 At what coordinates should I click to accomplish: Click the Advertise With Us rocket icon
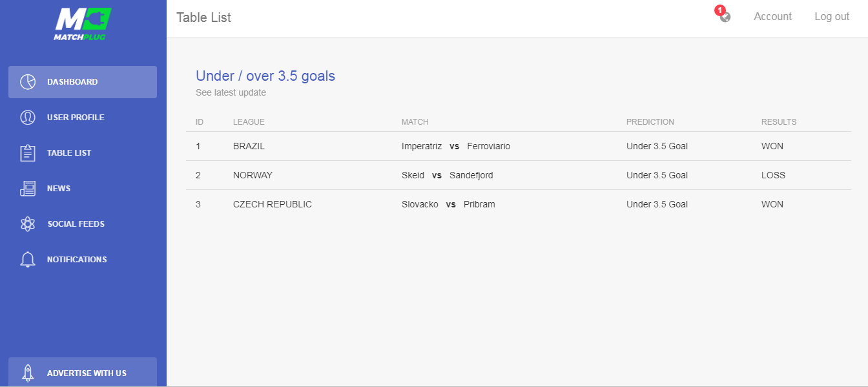pyautogui.click(x=27, y=373)
